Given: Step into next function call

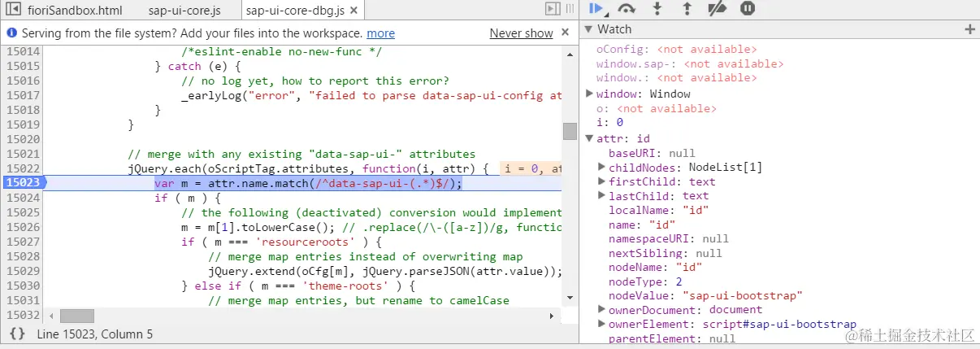Looking at the screenshot, I should [x=657, y=9].
